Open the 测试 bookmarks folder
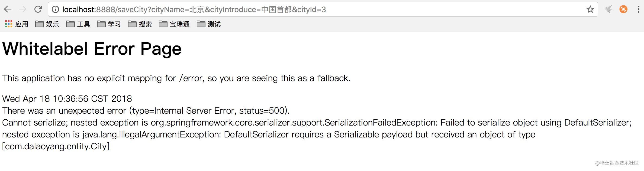 click(209, 24)
